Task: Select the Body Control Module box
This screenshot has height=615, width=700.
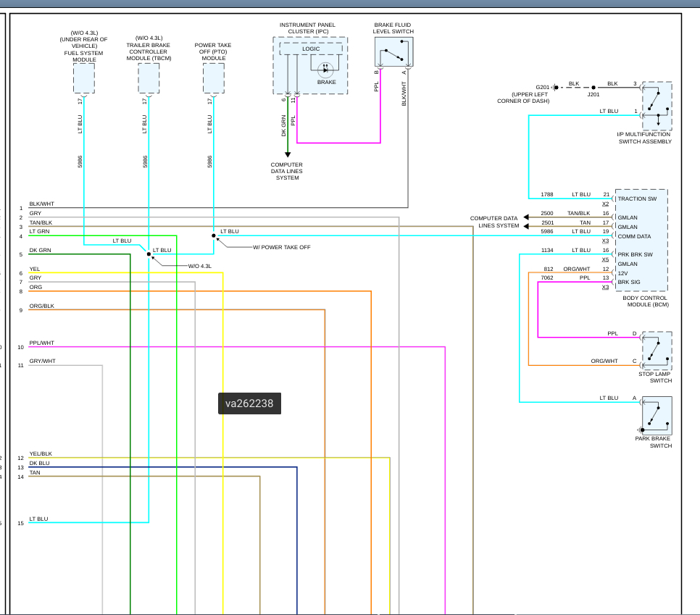Action: (641, 240)
